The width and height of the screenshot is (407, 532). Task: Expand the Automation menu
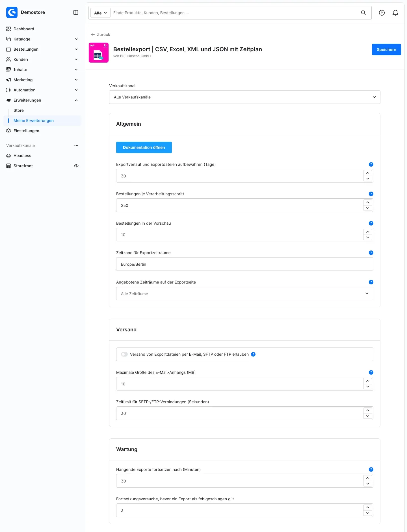click(x=42, y=90)
